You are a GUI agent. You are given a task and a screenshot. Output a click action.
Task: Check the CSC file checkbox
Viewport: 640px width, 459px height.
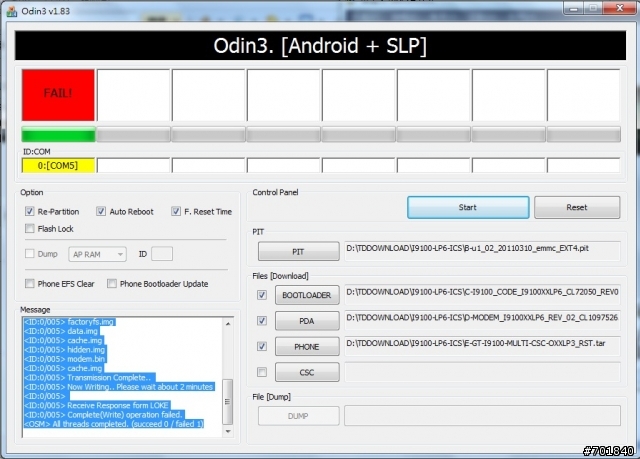(x=262, y=372)
